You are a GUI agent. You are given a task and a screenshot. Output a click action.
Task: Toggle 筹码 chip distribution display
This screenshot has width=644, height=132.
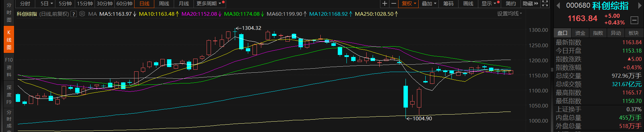click(448, 4)
